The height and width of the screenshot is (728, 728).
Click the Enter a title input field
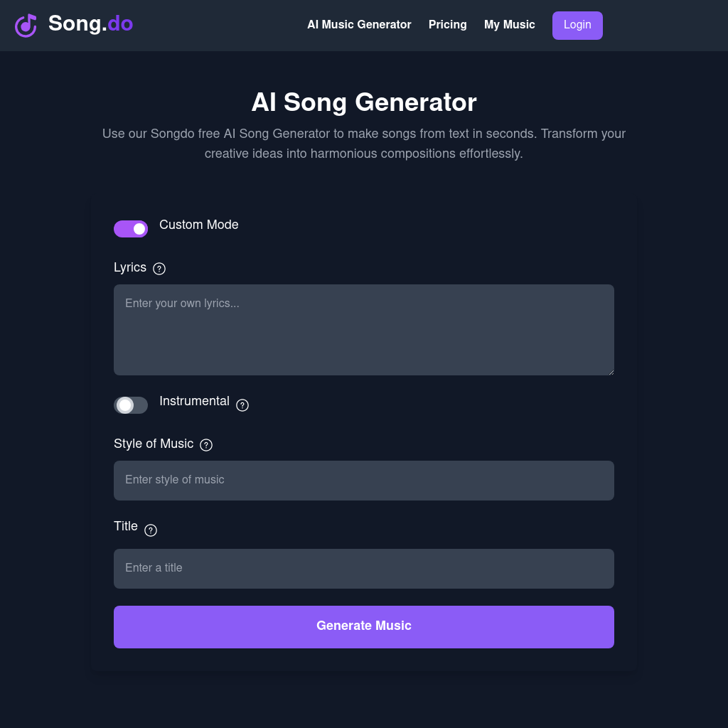click(363, 568)
